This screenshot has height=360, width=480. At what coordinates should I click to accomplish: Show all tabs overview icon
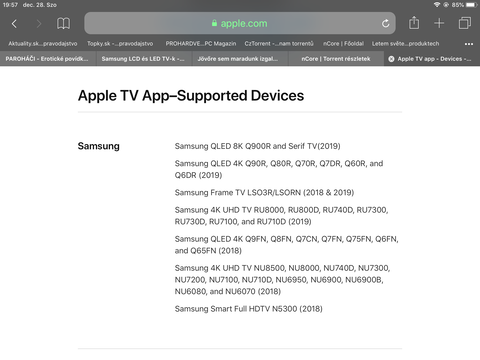tap(465, 23)
